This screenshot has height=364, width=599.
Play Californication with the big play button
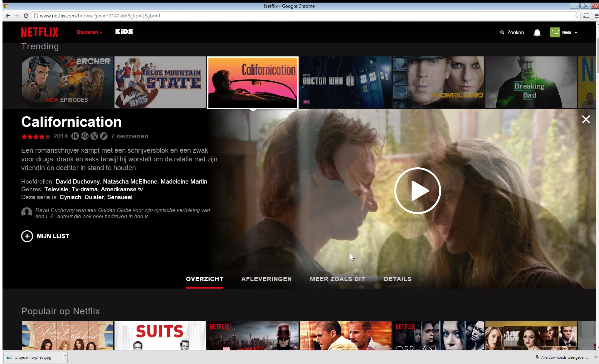click(417, 191)
